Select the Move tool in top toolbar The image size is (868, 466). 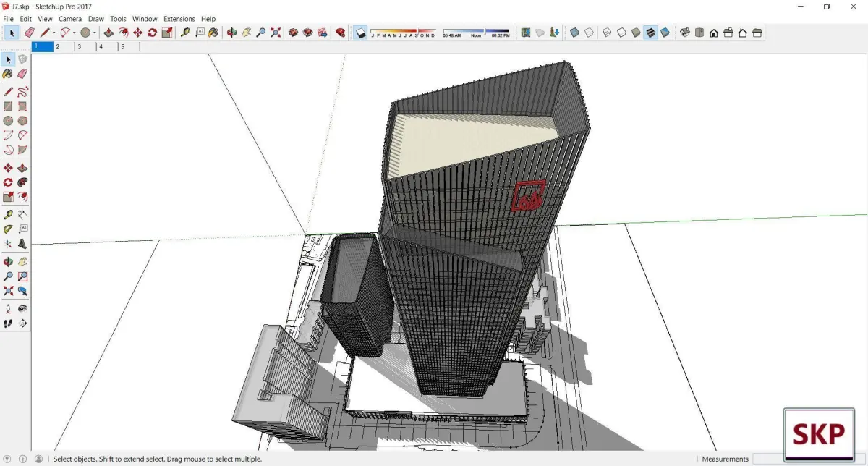137,33
